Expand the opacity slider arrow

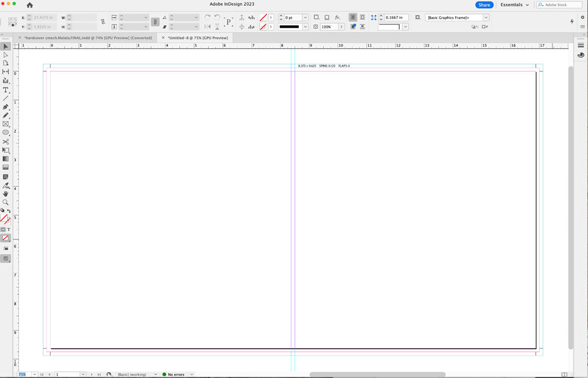[x=341, y=26]
